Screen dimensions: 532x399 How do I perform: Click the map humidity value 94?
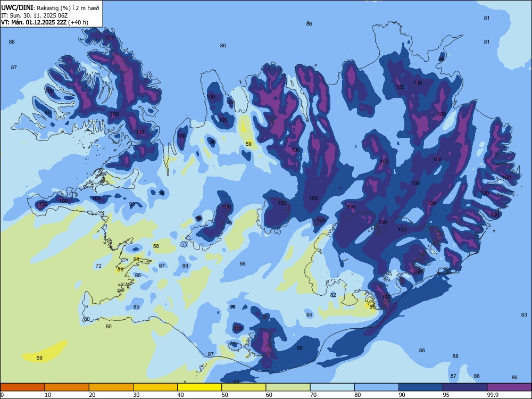click(x=162, y=193)
